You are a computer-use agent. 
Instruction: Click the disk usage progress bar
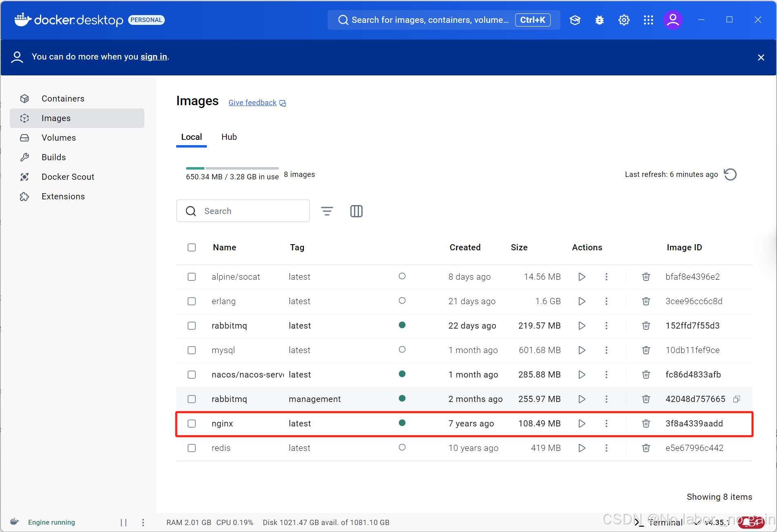(x=232, y=168)
